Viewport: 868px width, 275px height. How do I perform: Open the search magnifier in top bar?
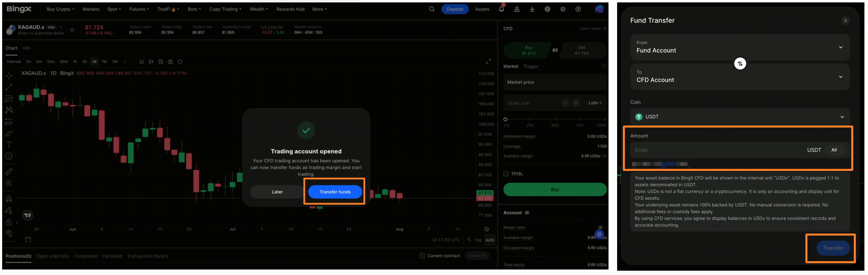432,9
